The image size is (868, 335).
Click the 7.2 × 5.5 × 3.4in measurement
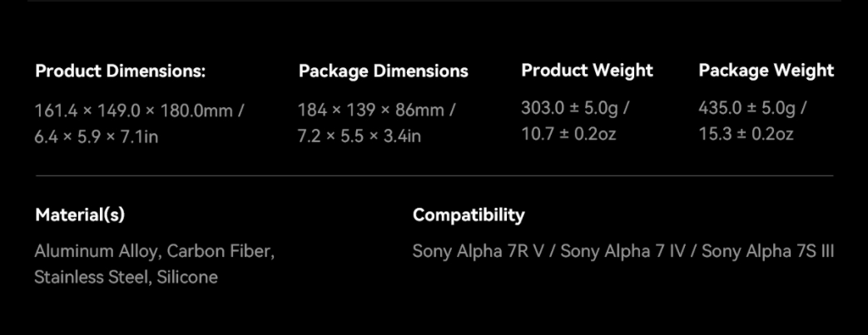tap(359, 136)
